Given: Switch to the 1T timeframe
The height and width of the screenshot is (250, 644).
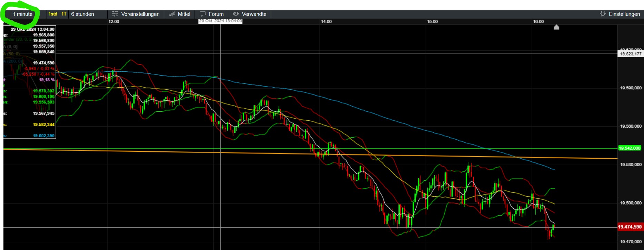Looking at the screenshot, I should click(x=64, y=14).
